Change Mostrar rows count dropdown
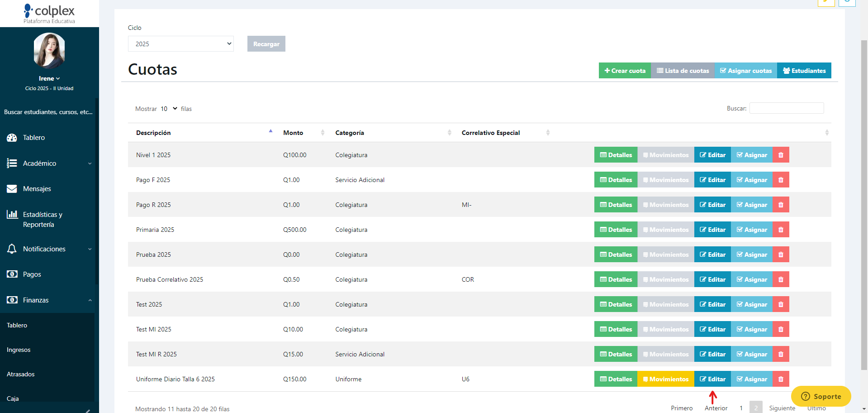 click(169, 109)
